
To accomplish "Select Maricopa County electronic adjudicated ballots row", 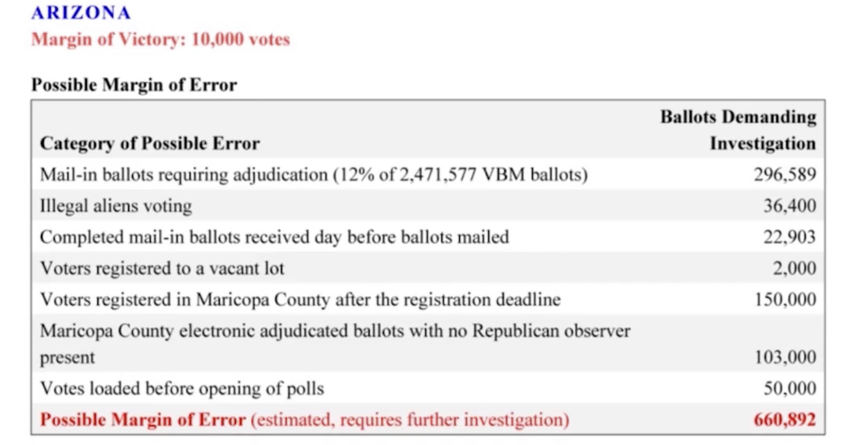I will coord(428,344).
